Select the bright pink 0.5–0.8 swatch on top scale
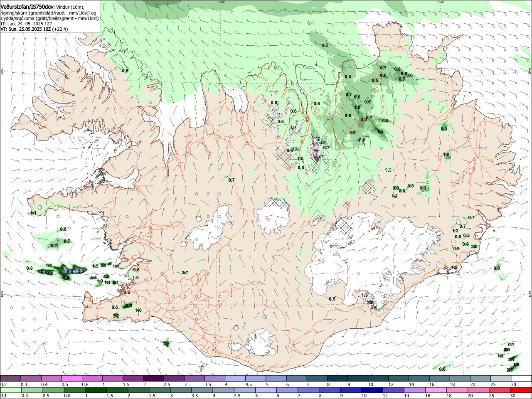532x399 pixels. pos(72,379)
